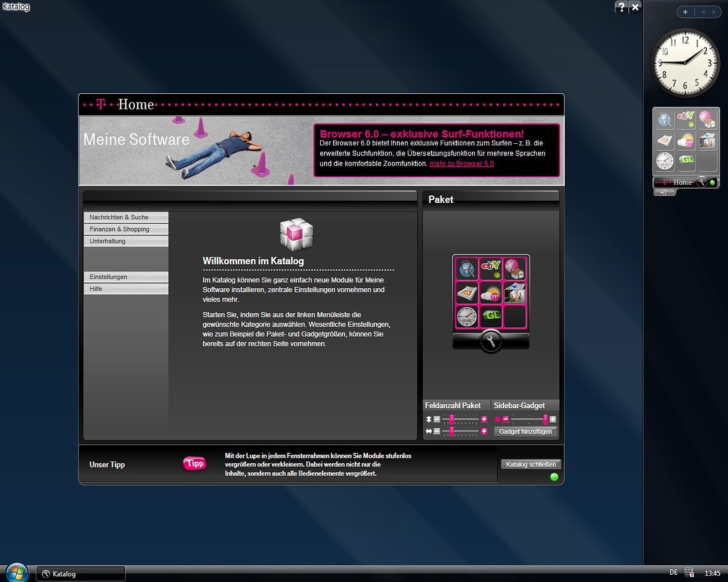Click the Katalog taskbar button
This screenshot has height=582, width=728.
(81, 574)
